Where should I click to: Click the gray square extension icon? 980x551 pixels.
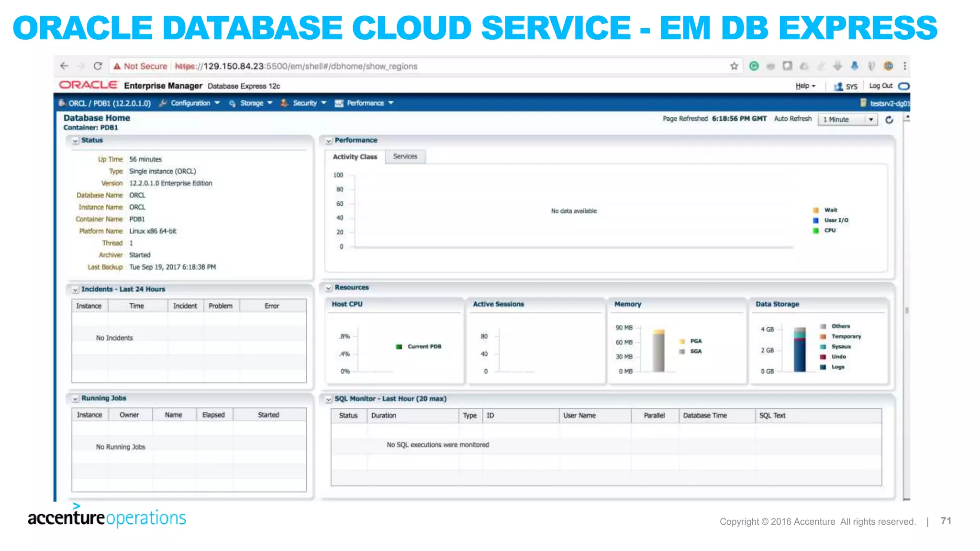787,66
